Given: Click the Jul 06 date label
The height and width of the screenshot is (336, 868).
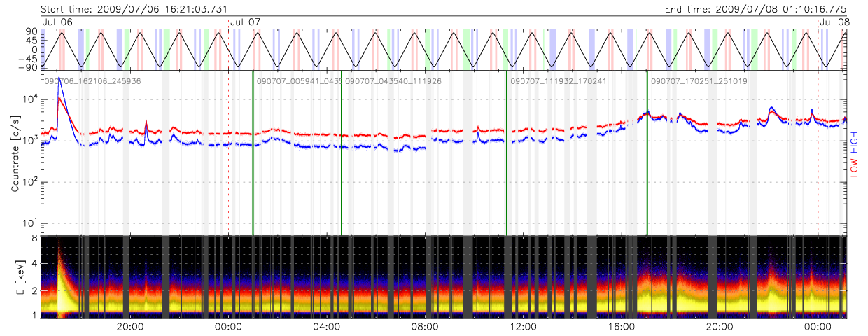Looking at the screenshot, I should tap(57, 22).
